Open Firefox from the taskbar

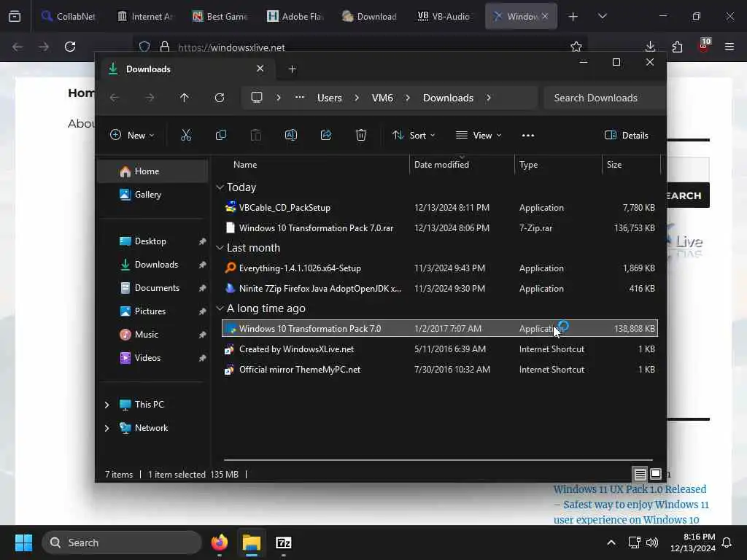[219, 542]
